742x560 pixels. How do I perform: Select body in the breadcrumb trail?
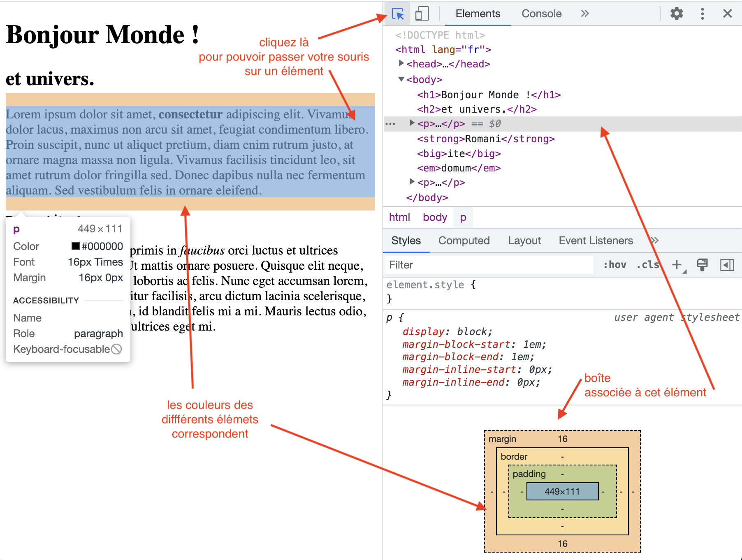click(x=435, y=218)
